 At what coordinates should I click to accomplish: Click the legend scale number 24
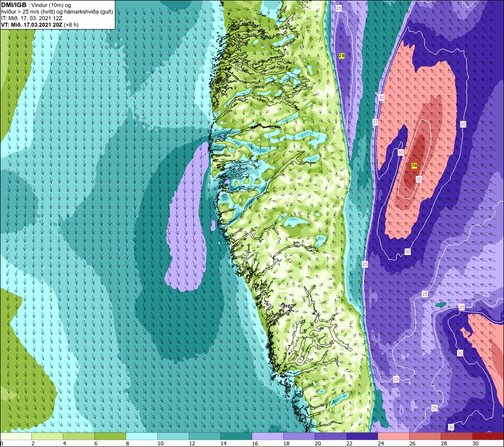381,443
